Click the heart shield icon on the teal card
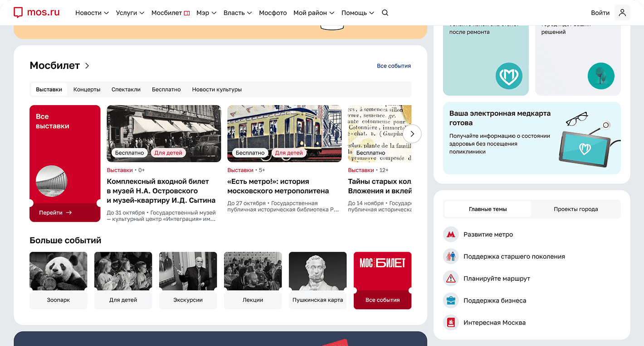Viewport: 644px width, 346px height. (x=509, y=76)
